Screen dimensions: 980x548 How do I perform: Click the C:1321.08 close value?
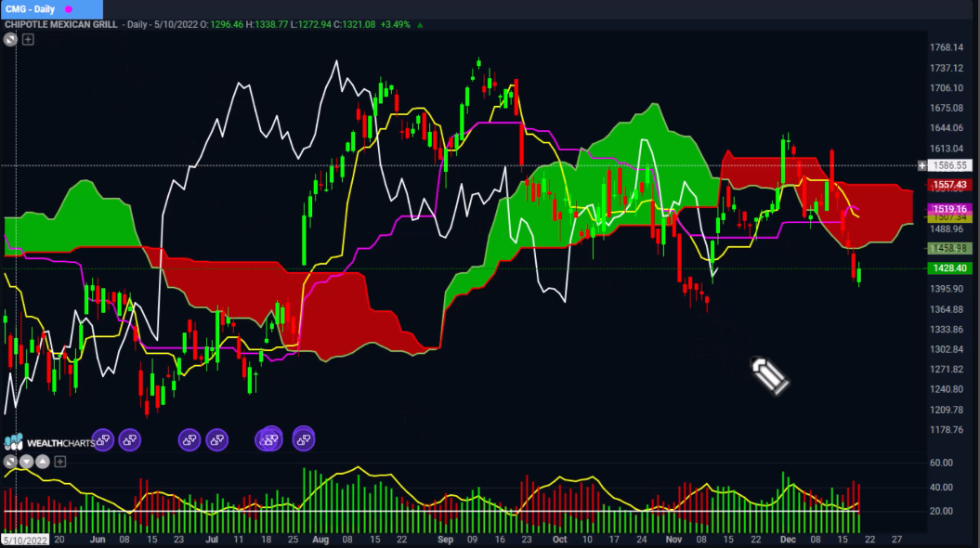click(354, 25)
